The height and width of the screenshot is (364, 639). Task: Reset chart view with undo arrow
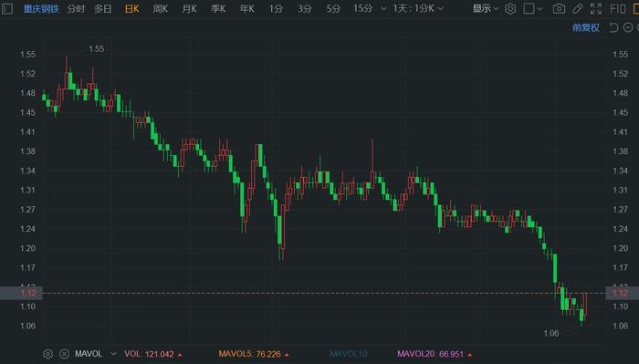(613, 27)
